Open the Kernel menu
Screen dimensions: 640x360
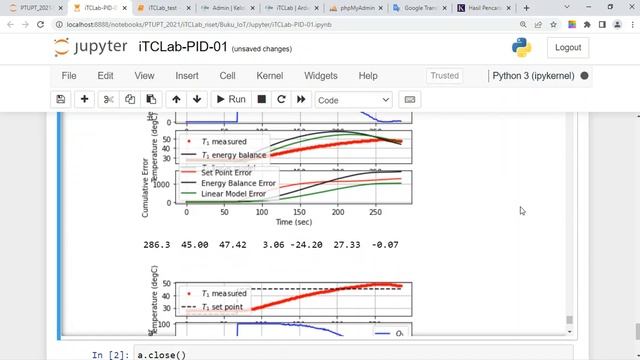270,76
